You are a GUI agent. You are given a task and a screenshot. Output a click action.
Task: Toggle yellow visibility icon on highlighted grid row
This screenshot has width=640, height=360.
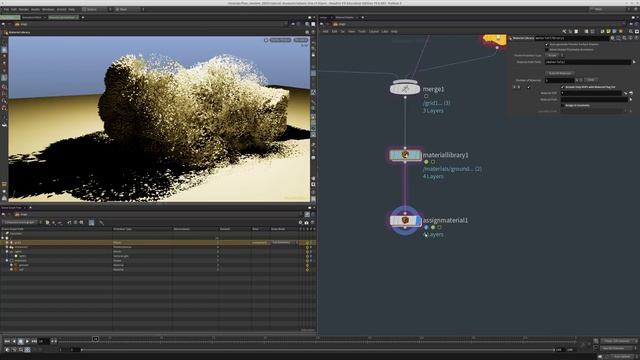(x=307, y=242)
